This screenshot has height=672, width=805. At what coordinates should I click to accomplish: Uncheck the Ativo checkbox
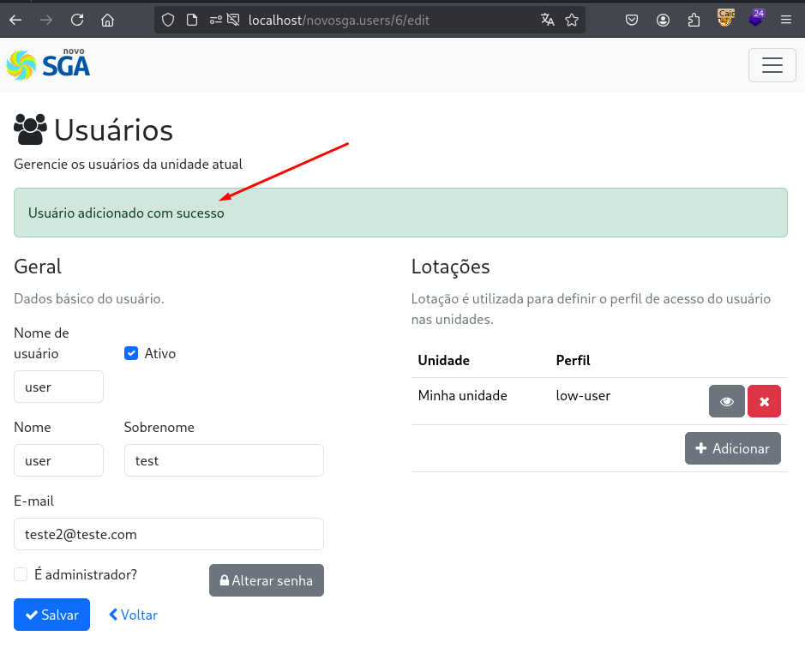131,353
